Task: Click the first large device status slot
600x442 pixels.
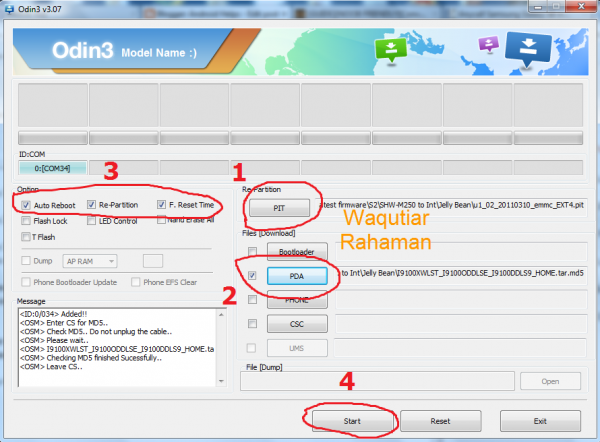Action: tap(53, 104)
